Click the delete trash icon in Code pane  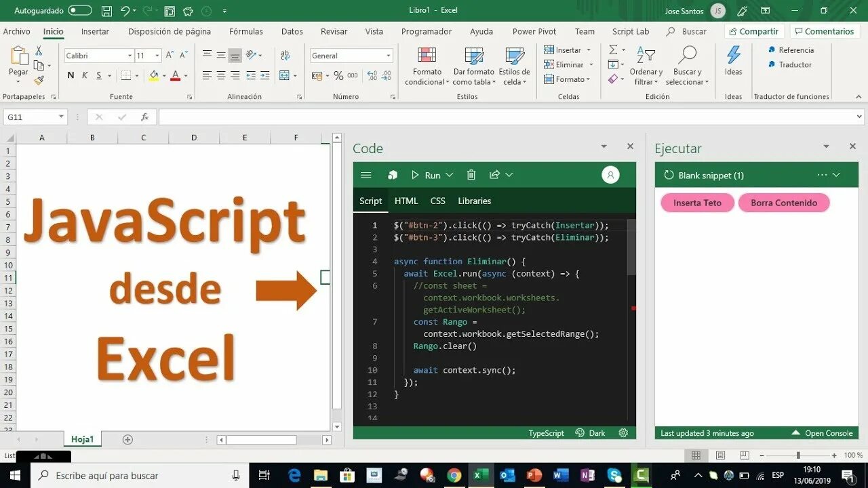coord(471,175)
